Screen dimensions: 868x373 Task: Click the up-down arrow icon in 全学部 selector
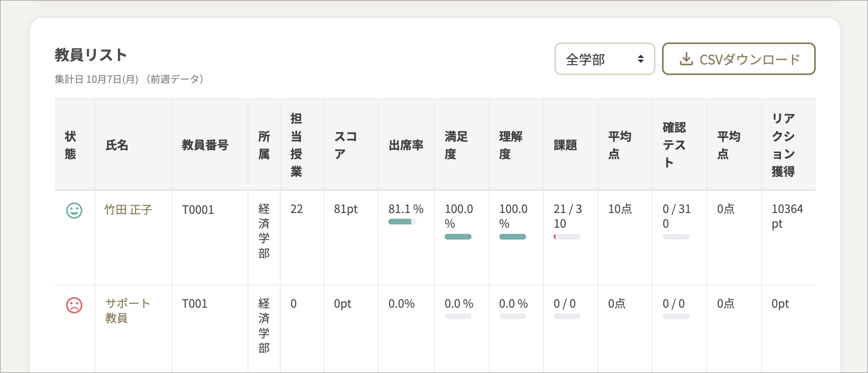642,59
